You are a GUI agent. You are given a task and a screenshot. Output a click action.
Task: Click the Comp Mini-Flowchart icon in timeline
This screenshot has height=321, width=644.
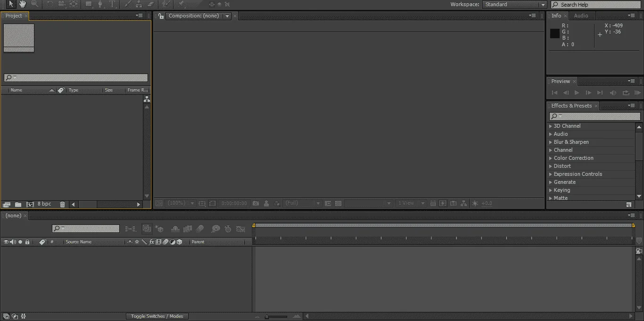point(131,229)
